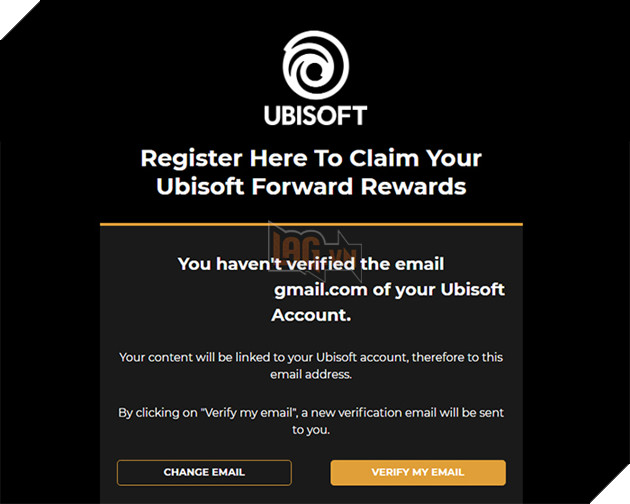Viewport: 630px width, 504px height.
Task: Click the word "Account." in the message
Action: [x=311, y=315]
